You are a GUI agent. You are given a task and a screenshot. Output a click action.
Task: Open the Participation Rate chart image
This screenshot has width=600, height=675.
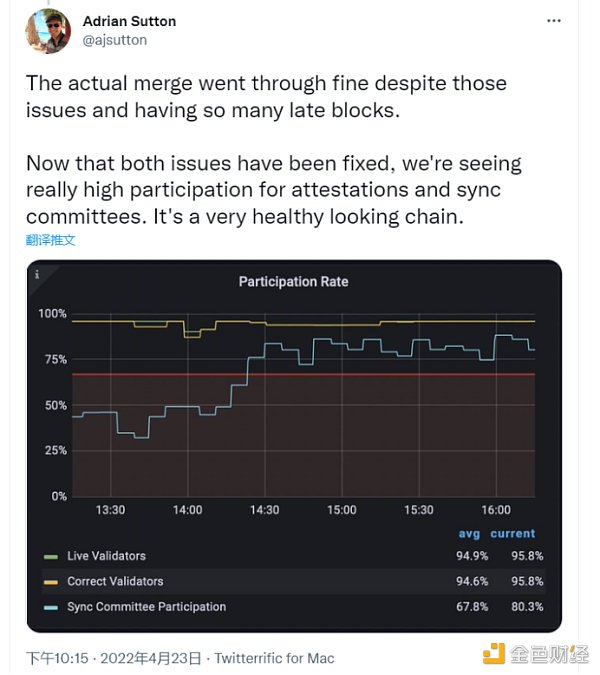tap(294, 446)
